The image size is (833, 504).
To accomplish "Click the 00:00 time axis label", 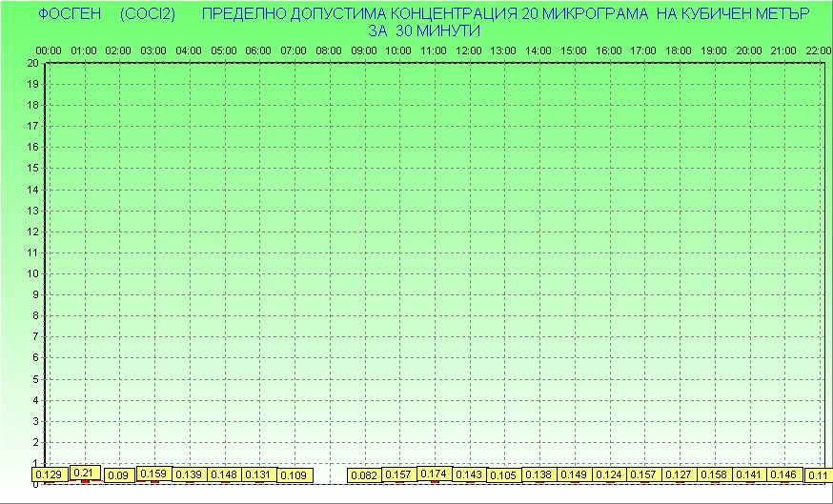I will point(49,50).
